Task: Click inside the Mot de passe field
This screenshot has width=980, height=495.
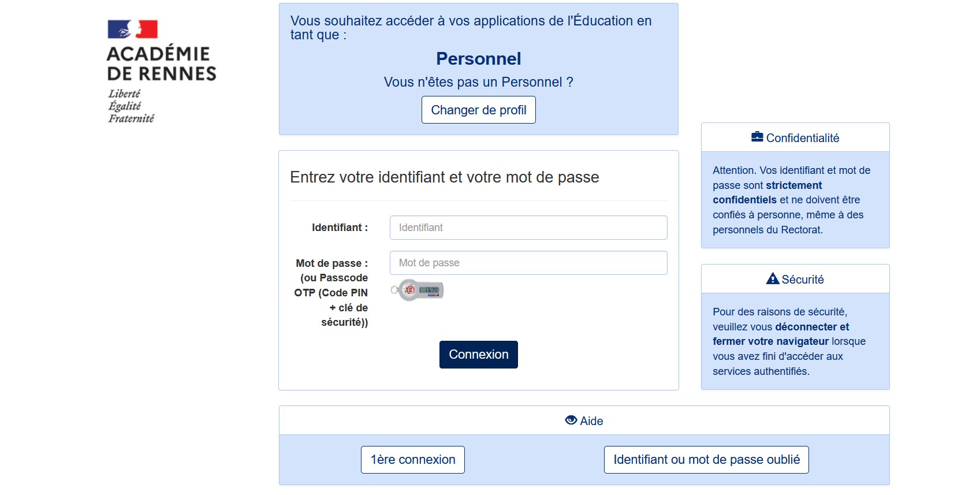Action: (x=528, y=262)
